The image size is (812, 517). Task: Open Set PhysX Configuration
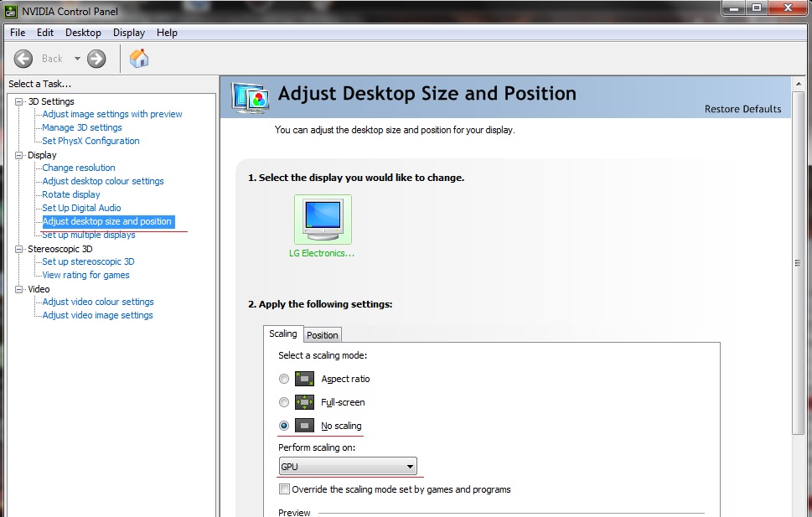[91, 141]
